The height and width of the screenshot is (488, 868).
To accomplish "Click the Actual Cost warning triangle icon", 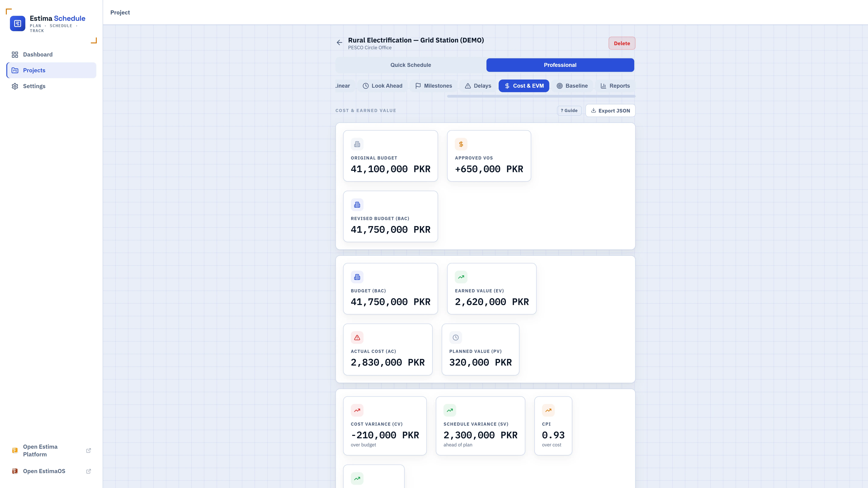I will tap(357, 337).
